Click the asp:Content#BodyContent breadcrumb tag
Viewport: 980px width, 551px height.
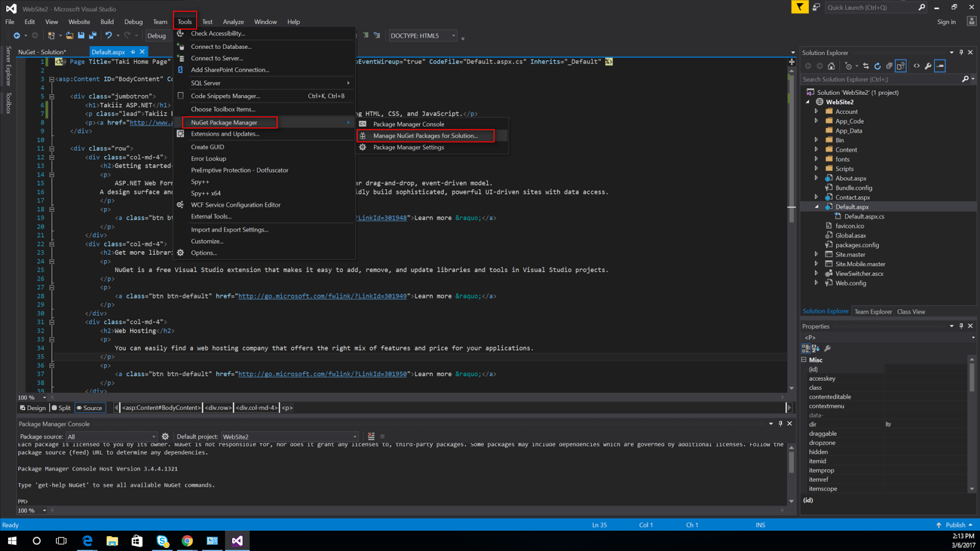(x=161, y=408)
